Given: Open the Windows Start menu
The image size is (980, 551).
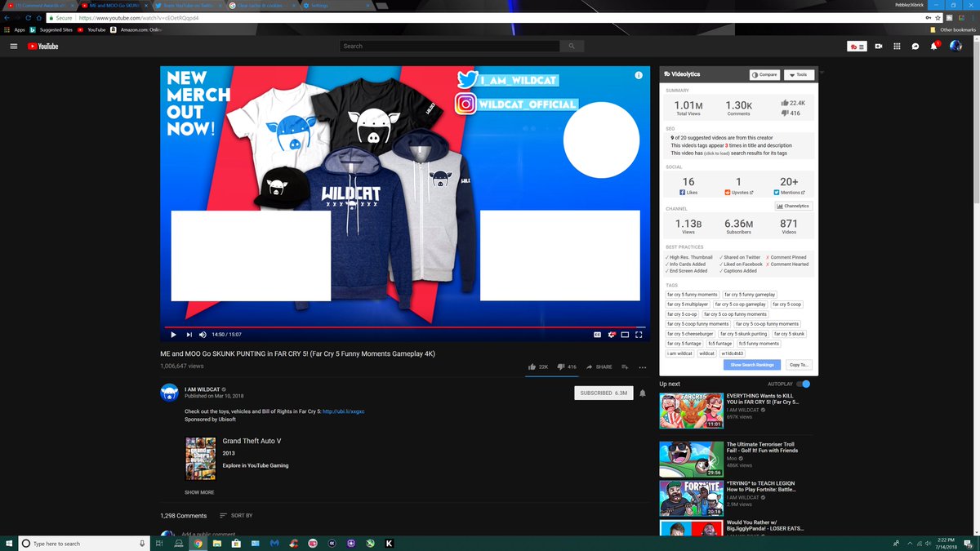Looking at the screenshot, I should click(8, 543).
